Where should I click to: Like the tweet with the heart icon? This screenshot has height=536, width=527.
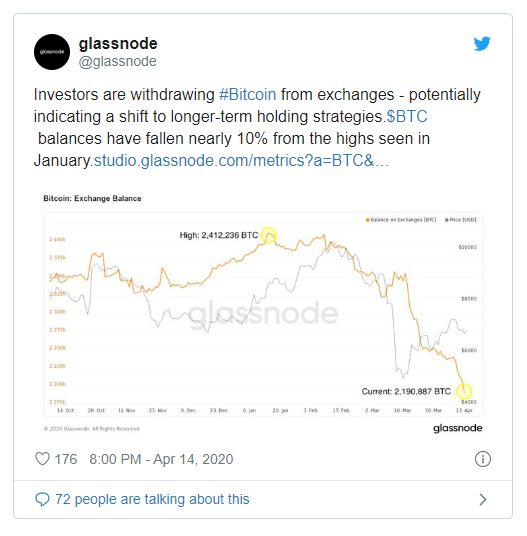42,459
